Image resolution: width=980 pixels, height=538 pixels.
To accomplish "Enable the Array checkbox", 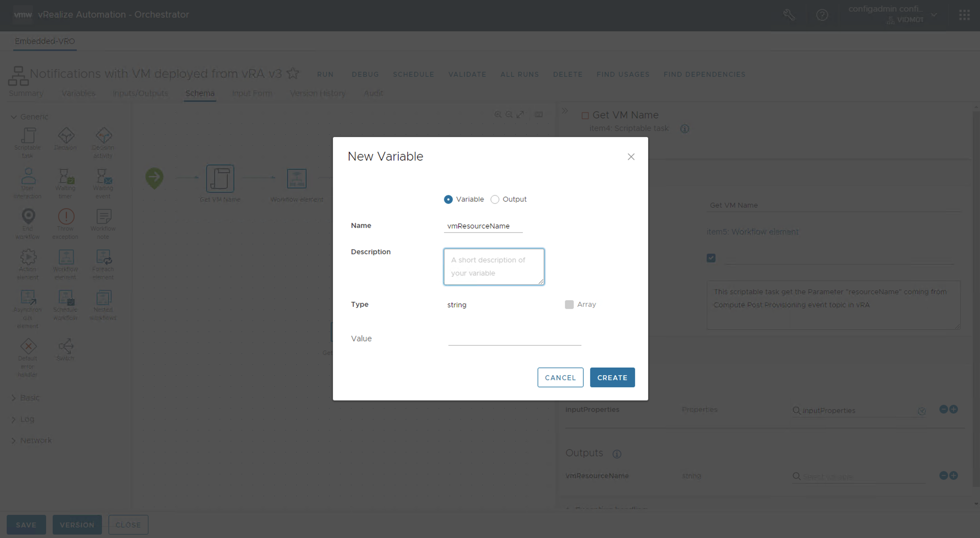I will [x=569, y=305].
